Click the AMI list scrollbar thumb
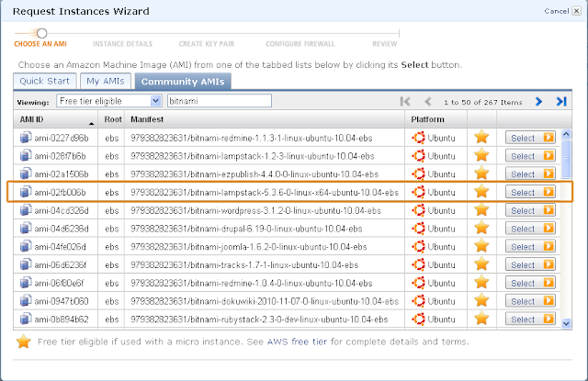This screenshot has height=381, width=588. click(566, 159)
